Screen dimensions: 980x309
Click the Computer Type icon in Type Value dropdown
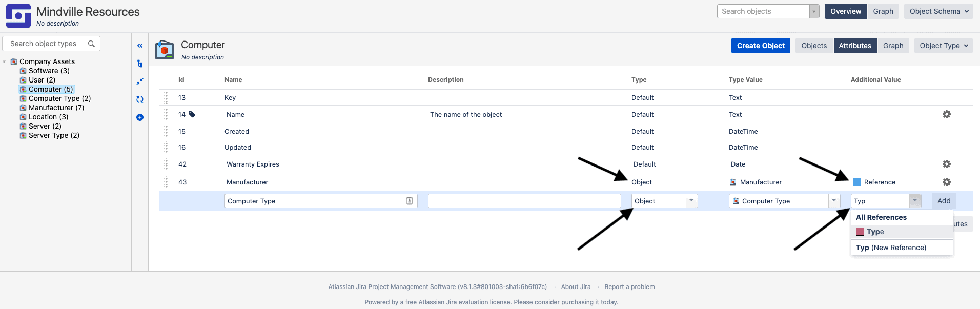click(x=736, y=201)
